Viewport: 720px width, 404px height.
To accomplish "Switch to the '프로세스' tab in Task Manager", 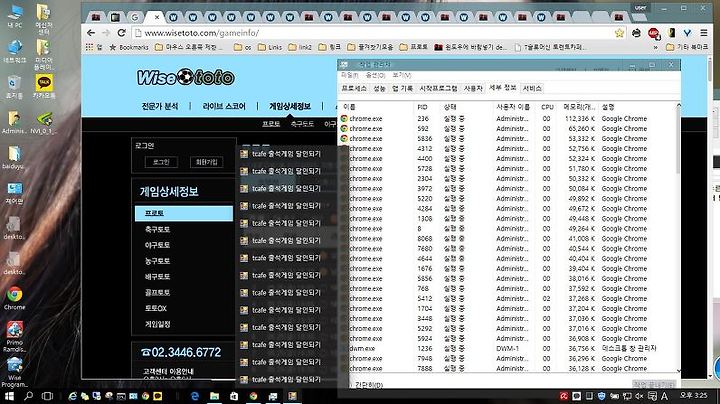I will tap(354, 88).
